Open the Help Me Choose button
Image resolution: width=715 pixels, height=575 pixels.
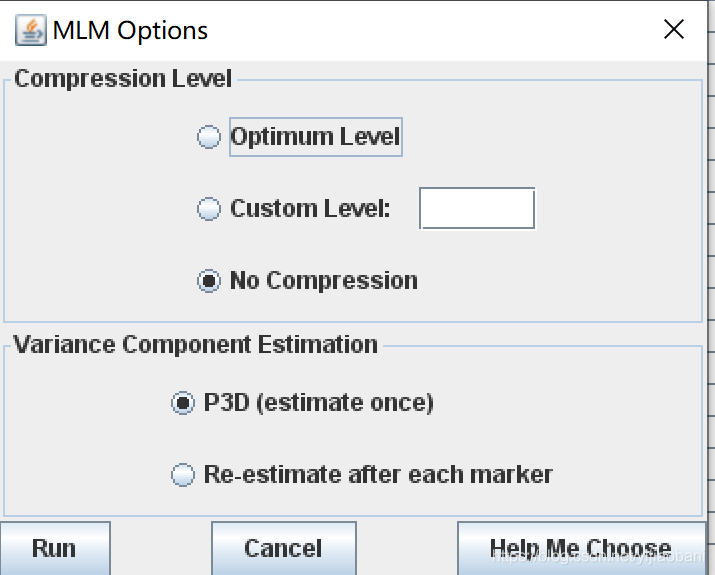(581, 549)
